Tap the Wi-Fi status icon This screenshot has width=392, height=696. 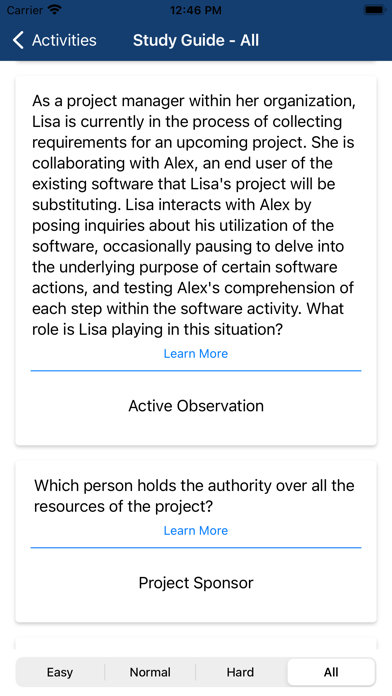55,10
